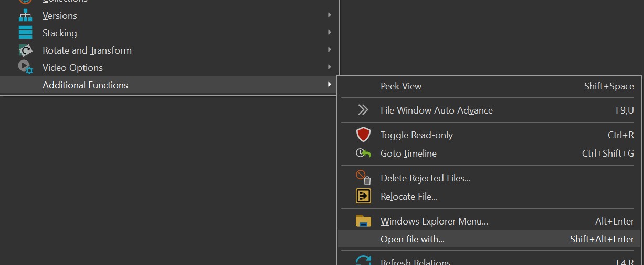Click the Windows Explorer folder icon
The height and width of the screenshot is (265, 644).
(363, 221)
